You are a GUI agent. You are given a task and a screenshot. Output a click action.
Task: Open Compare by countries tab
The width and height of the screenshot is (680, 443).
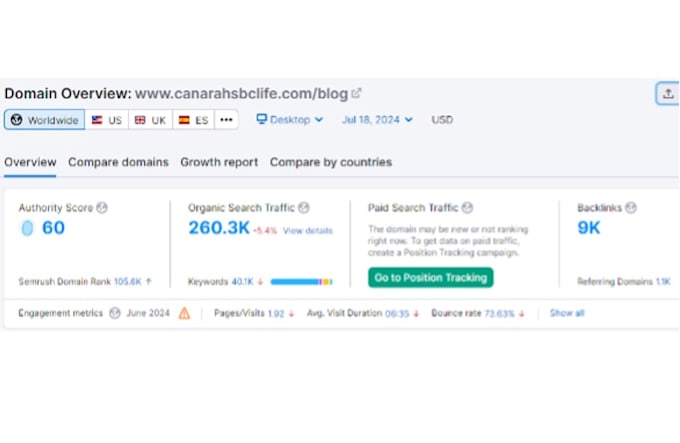click(331, 162)
